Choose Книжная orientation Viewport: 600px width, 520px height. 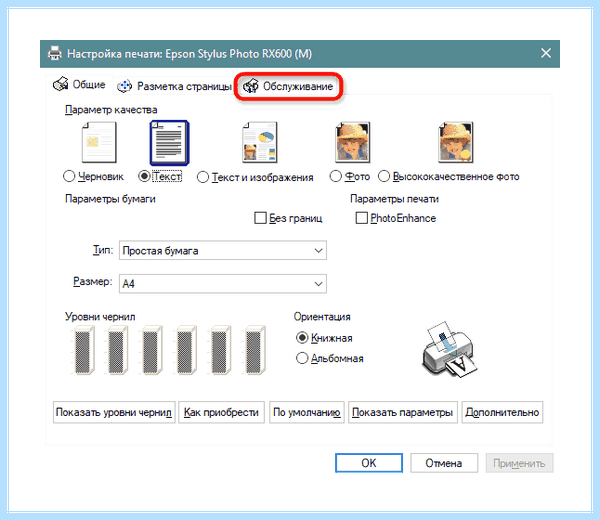[x=302, y=338]
